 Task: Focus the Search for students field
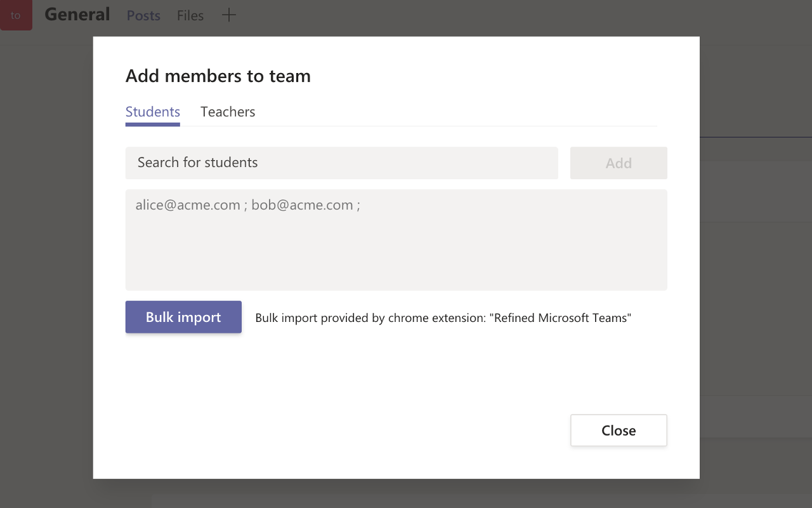click(342, 163)
